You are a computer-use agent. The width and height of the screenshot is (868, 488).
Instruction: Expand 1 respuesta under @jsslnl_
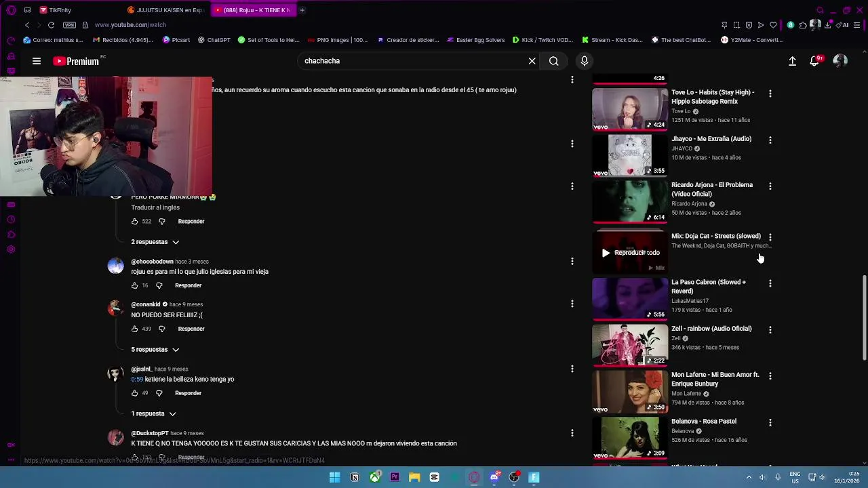coord(154,413)
